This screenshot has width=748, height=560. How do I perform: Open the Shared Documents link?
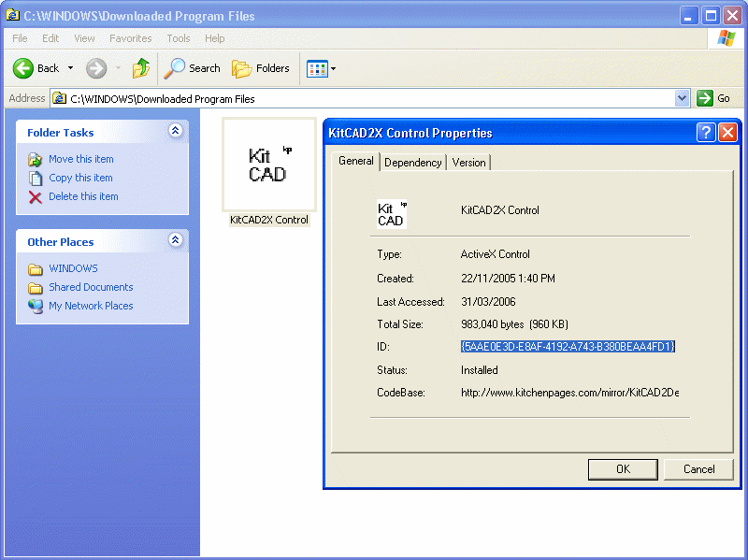point(91,287)
